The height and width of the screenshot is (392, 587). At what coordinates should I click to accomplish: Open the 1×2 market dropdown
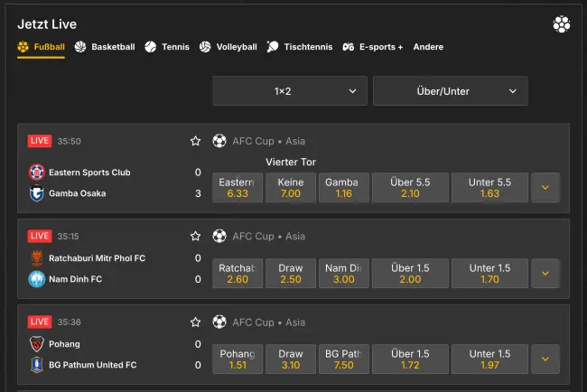click(290, 91)
